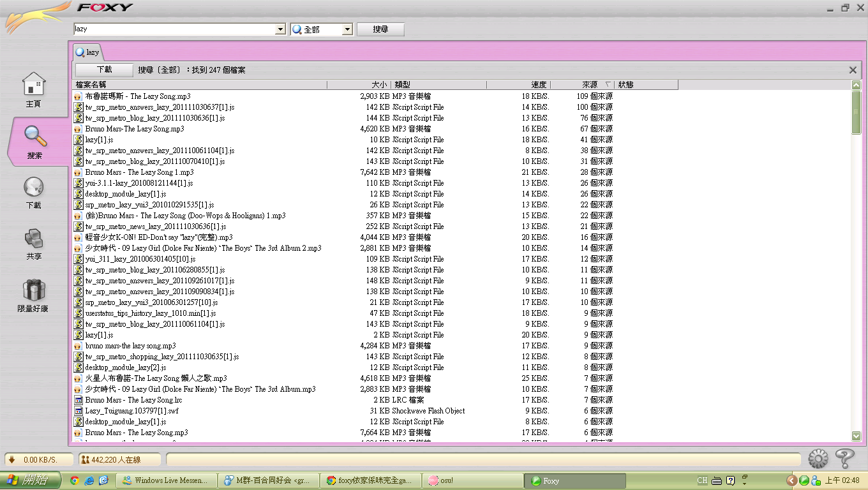This screenshot has width=868, height=490.
Task: Click the language bar help icon
Action: coord(731,480)
